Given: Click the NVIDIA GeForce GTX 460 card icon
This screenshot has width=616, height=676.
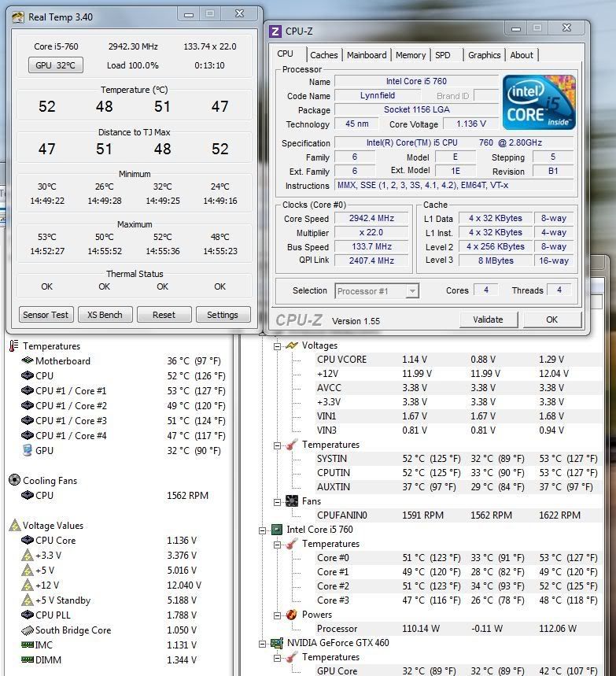Looking at the screenshot, I should [277, 643].
